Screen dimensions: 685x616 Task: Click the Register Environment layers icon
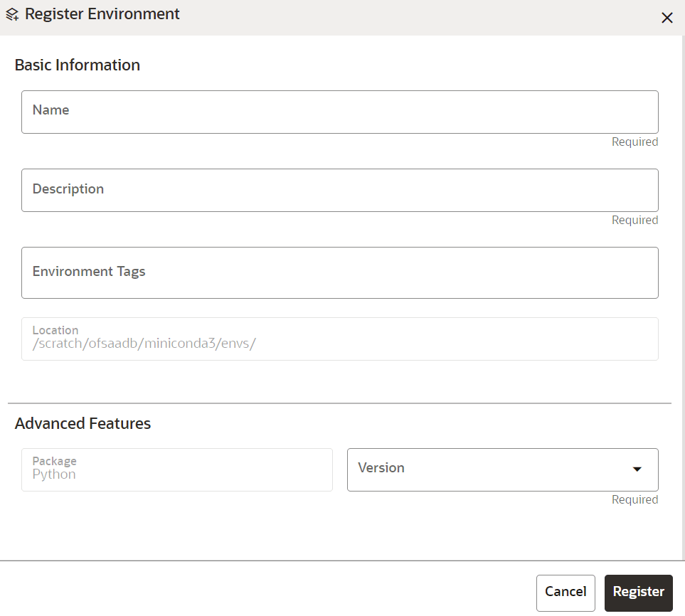point(11,14)
